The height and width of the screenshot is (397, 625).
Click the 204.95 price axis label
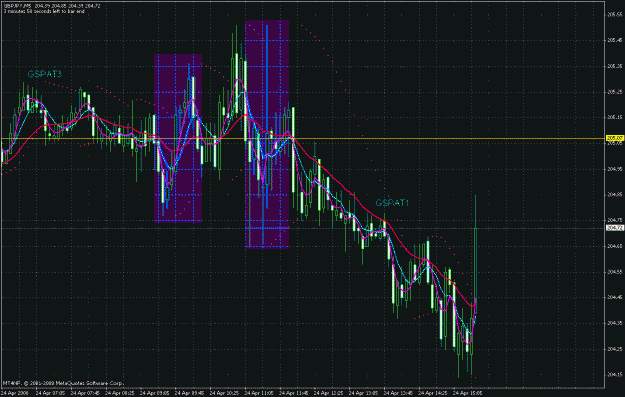tap(615, 169)
